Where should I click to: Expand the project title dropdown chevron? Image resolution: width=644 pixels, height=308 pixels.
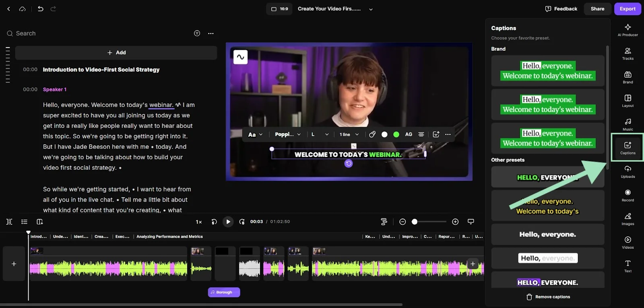pyautogui.click(x=371, y=9)
